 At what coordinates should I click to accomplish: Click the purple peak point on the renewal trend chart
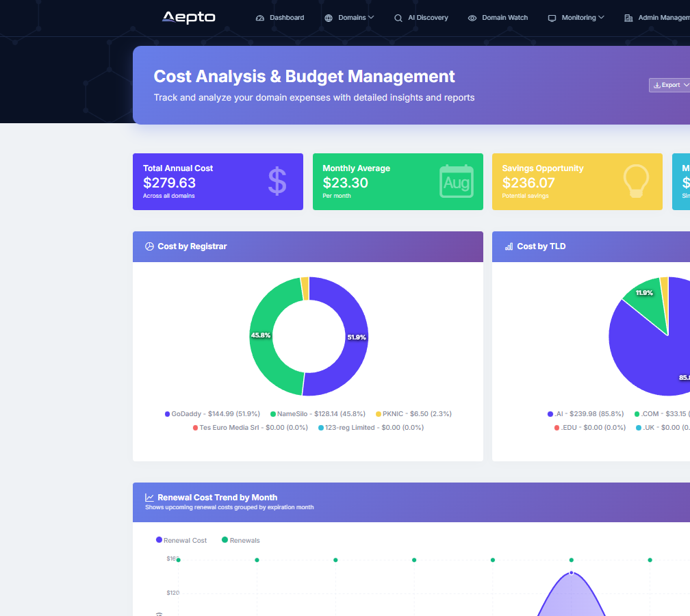click(x=571, y=573)
